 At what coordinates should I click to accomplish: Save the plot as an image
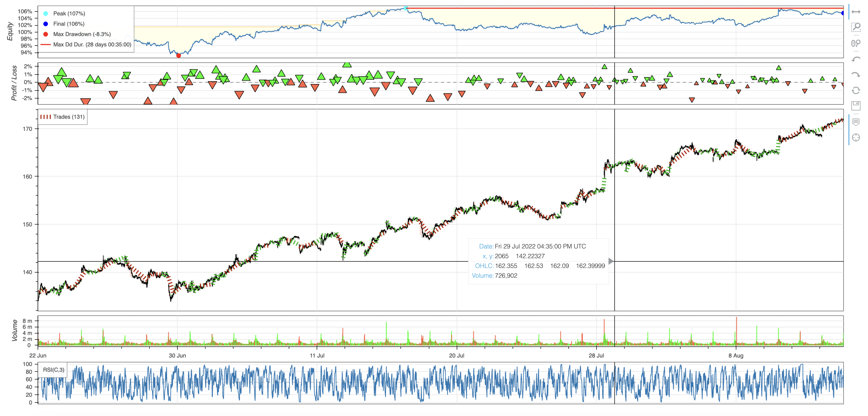pyautogui.click(x=856, y=106)
